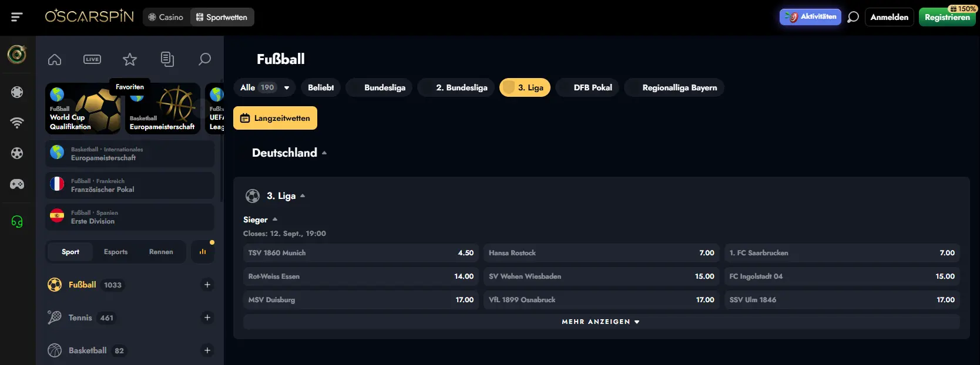980x365 pixels.
Task: Open favorites star icon
Action: [130, 59]
